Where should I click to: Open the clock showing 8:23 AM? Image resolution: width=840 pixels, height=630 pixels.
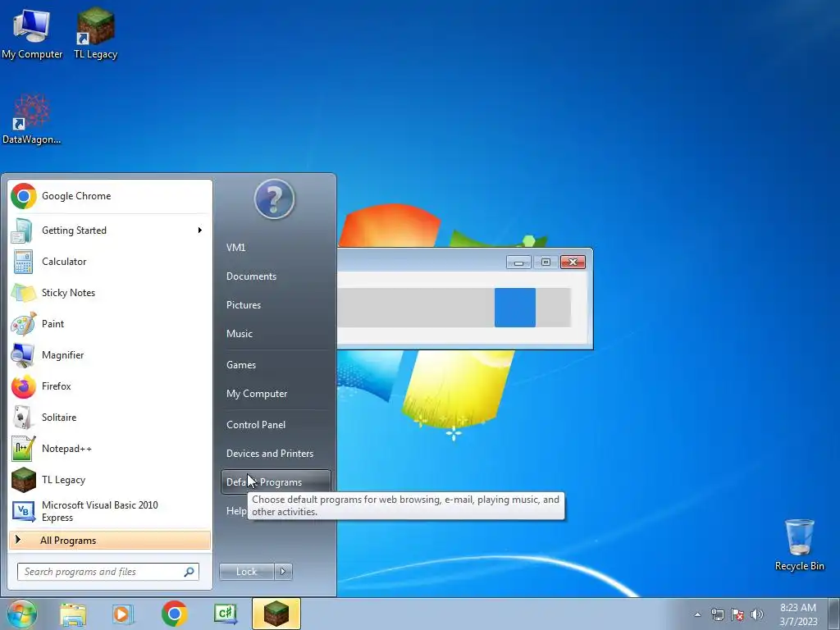point(798,614)
